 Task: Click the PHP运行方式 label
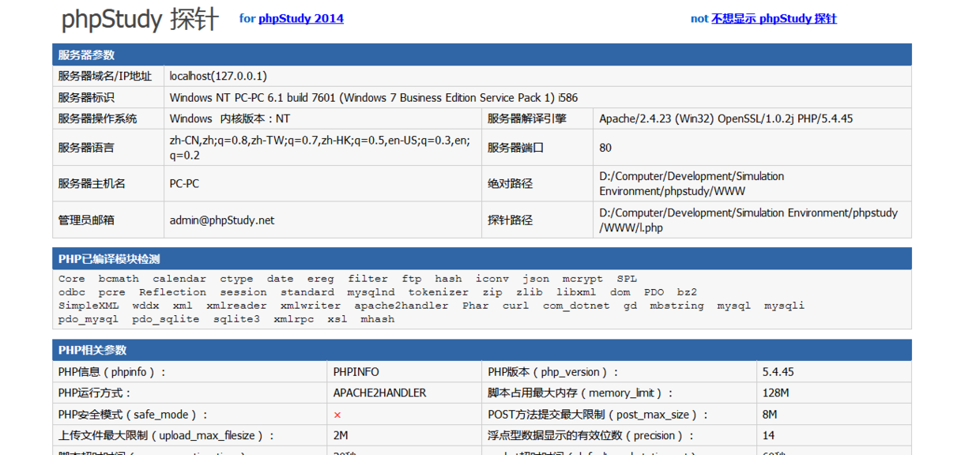tap(95, 393)
